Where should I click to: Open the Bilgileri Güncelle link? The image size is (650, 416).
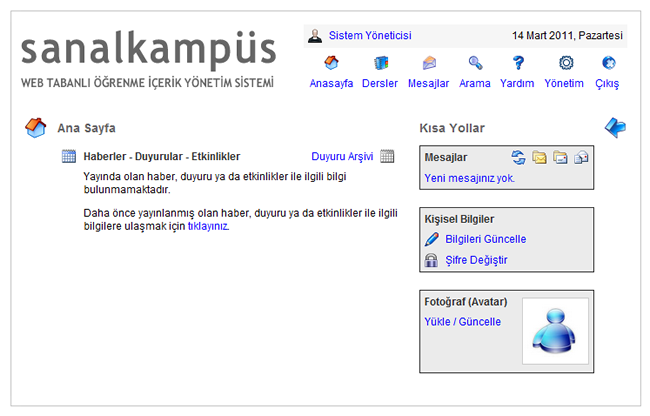pyautogui.click(x=485, y=239)
